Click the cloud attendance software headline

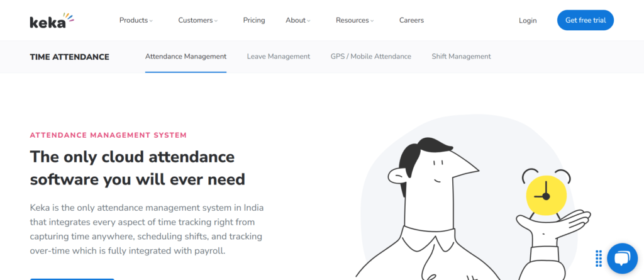(138, 168)
